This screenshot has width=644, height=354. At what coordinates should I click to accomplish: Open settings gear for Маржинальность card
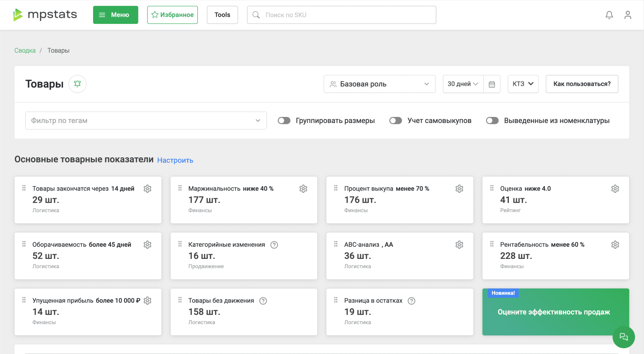[303, 188]
